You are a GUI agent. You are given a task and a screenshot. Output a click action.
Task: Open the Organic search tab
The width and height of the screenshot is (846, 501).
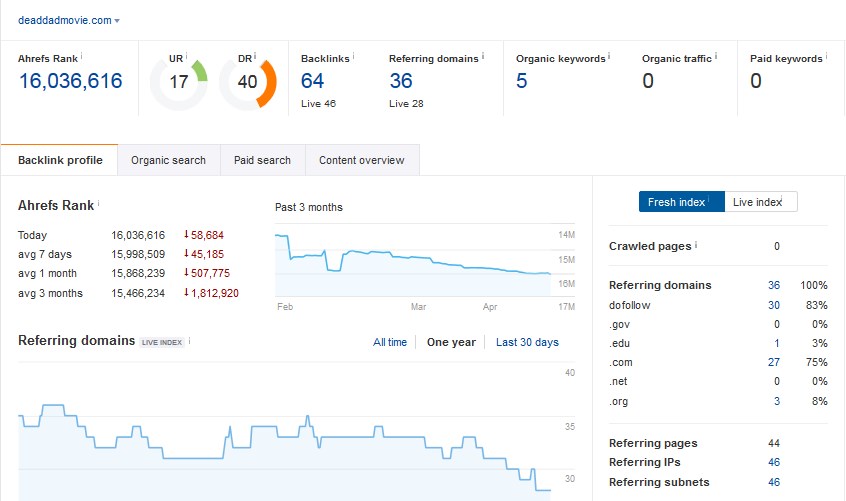tap(168, 160)
